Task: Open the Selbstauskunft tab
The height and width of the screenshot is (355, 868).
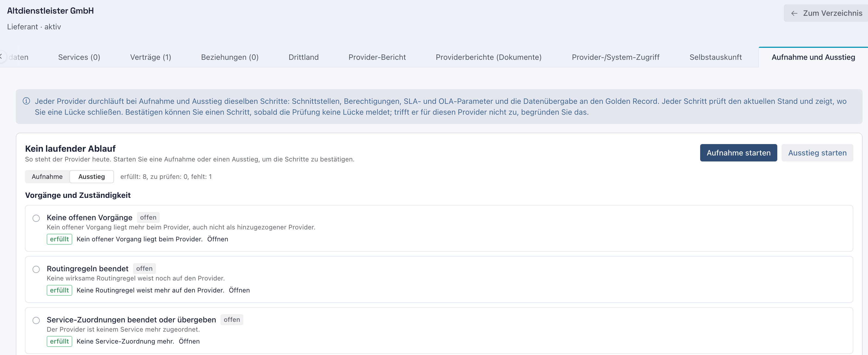Action: point(716,57)
